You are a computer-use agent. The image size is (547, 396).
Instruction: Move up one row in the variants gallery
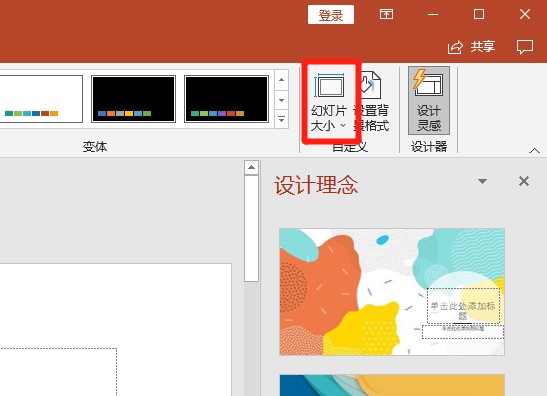282,80
